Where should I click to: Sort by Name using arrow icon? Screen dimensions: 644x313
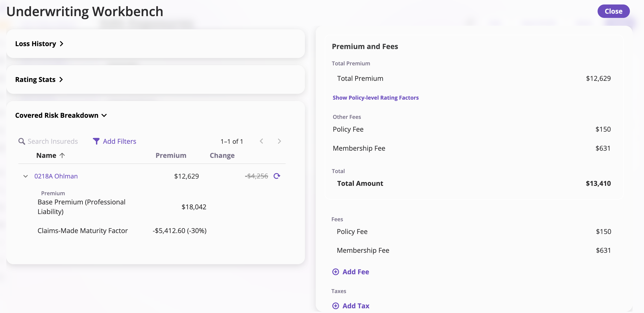62,155
